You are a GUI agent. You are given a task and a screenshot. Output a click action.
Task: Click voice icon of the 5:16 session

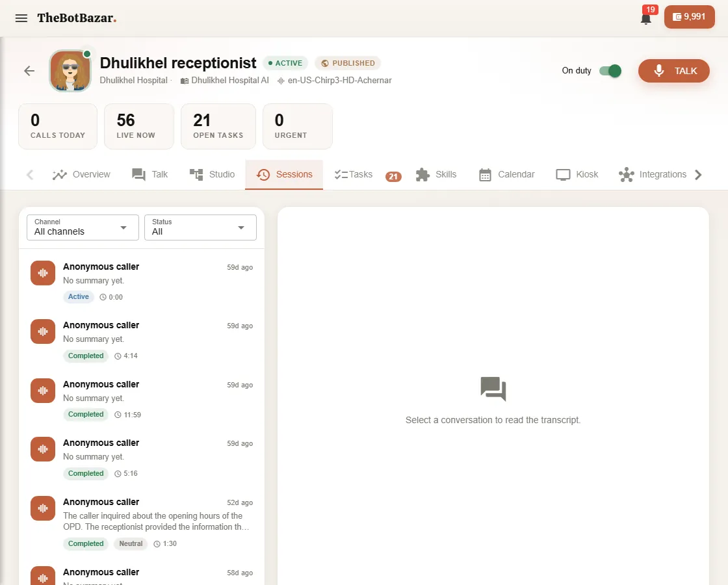click(x=43, y=449)
